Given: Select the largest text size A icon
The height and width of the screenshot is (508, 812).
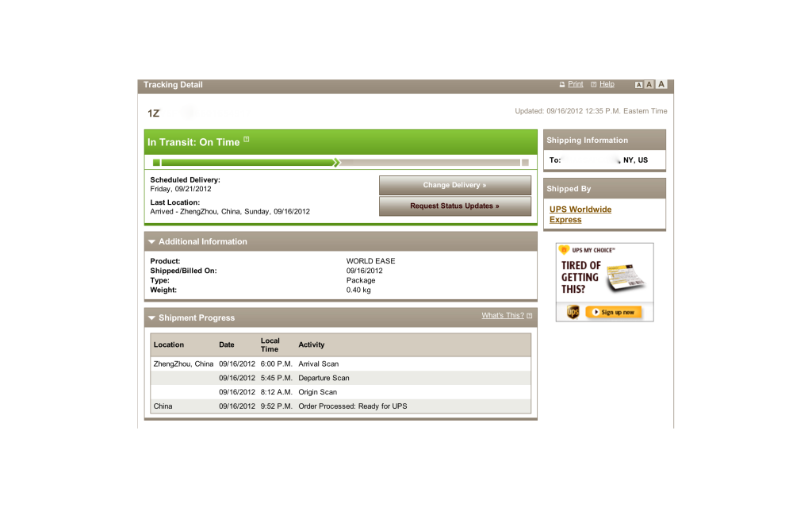Looking at the screenshot, I should click(661, 84).
